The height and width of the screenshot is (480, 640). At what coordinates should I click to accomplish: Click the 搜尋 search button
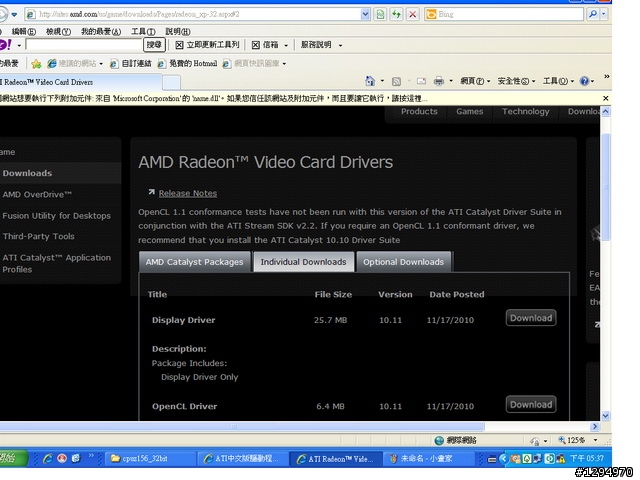coord(154,45)
